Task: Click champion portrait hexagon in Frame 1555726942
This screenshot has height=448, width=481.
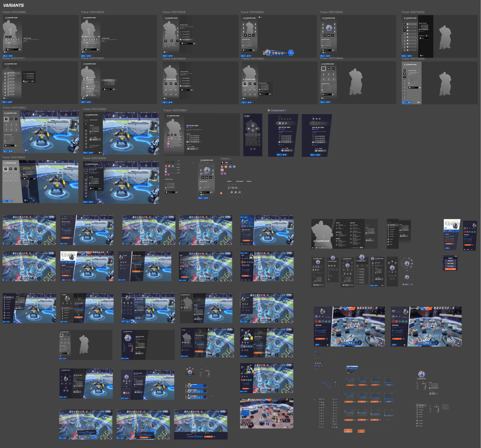Action: pyautogui.click(x=329, y=27)
